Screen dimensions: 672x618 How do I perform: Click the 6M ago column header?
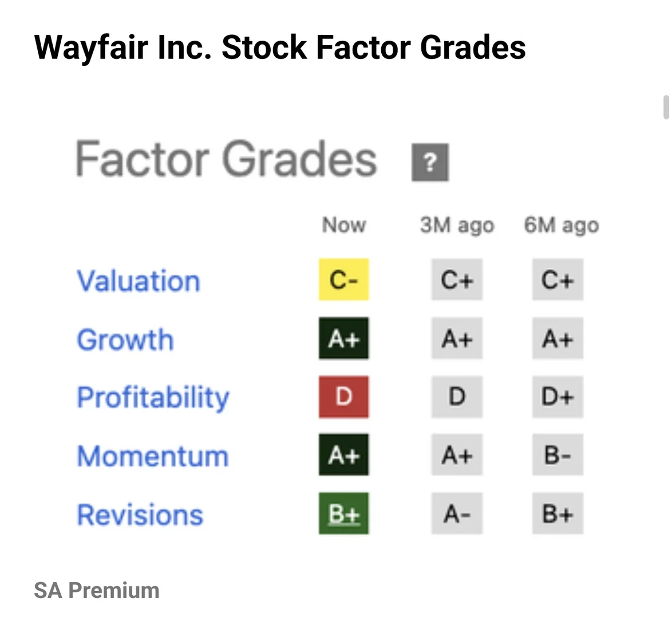tap(561, 225)
